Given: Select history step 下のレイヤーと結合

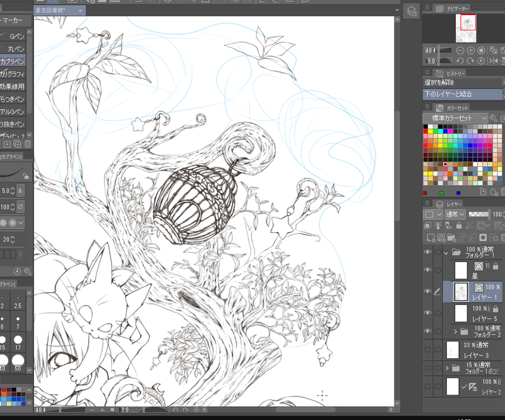Looking at the screenshot, I should 463,94.
